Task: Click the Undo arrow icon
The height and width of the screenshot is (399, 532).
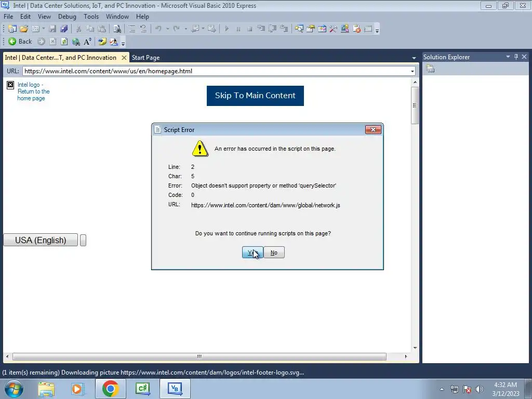Action: (x=158, y=29)
